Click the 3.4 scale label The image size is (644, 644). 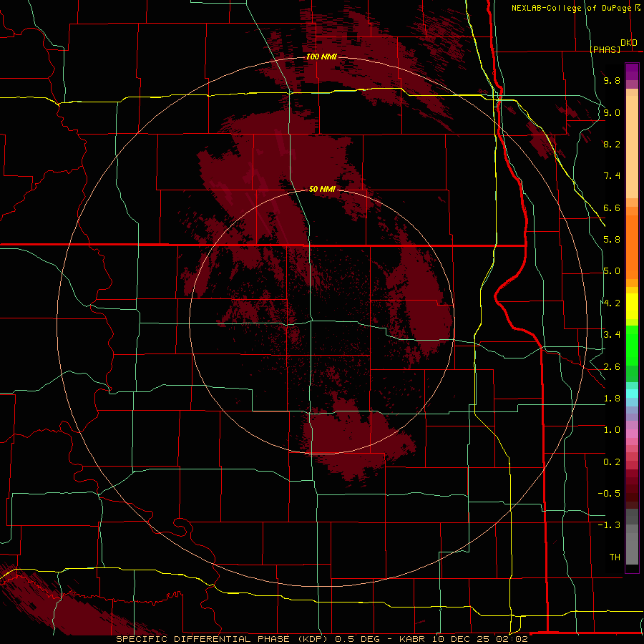[x=612, y=335]
